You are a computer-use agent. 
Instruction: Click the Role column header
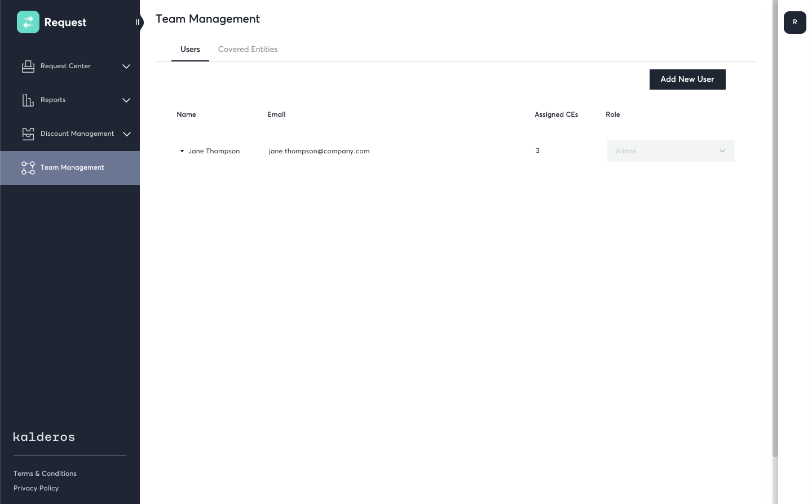(x=613, y=114)
